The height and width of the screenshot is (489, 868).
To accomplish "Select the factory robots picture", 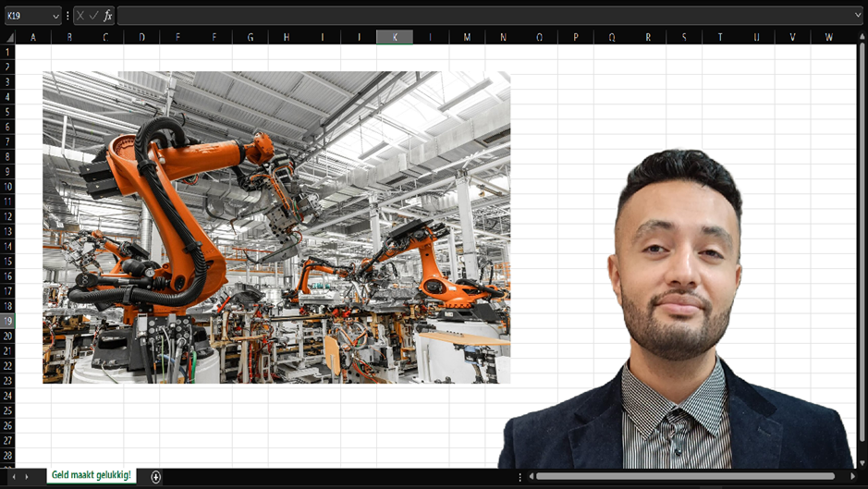I will [x=275, y=226].
